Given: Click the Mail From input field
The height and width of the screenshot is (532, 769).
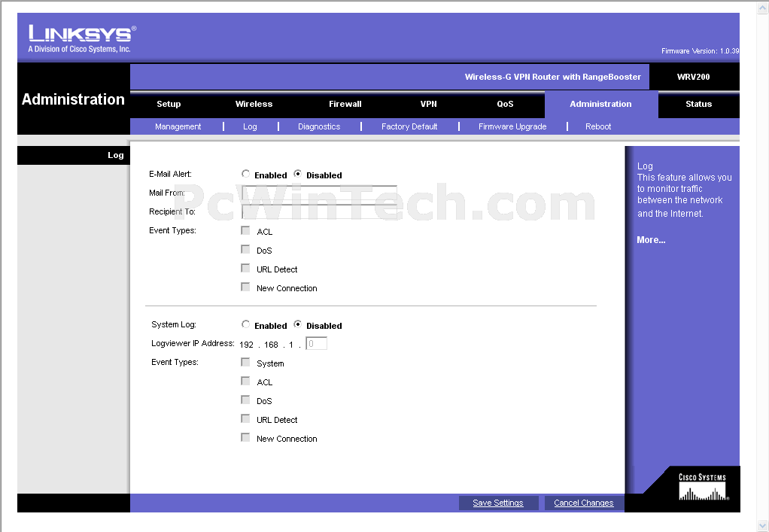Looking at the screenshot, I should [x=319, y=193].
